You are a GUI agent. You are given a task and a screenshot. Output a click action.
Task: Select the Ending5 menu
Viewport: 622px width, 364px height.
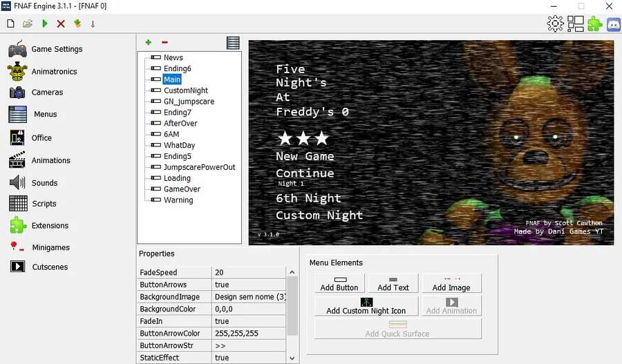[x=178, y=156]
